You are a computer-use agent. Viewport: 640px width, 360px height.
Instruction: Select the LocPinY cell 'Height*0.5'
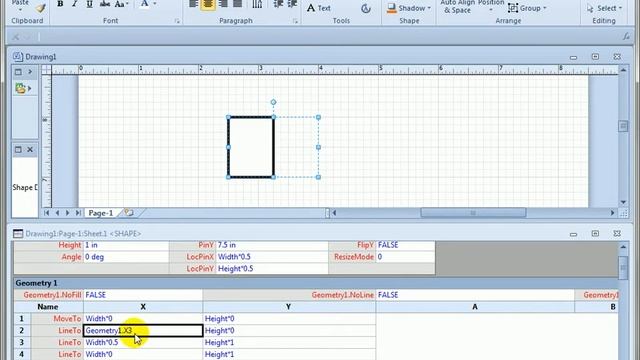coord(272,269)
